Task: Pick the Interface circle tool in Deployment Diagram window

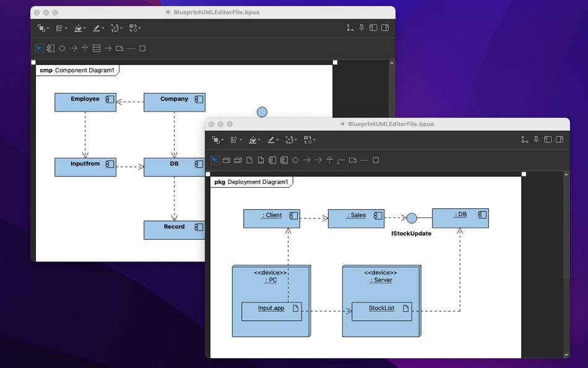Action: [x=295, y=160]
